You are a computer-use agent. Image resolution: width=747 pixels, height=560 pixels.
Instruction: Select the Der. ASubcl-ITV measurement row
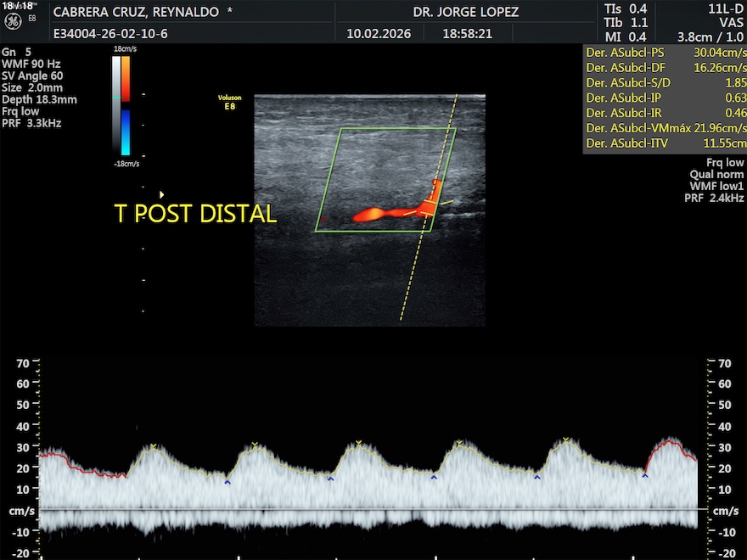click(666, 143)
